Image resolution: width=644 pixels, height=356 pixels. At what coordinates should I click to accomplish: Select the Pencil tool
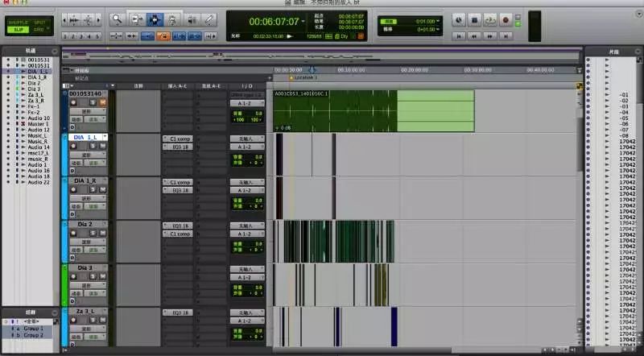click(208, 19)
